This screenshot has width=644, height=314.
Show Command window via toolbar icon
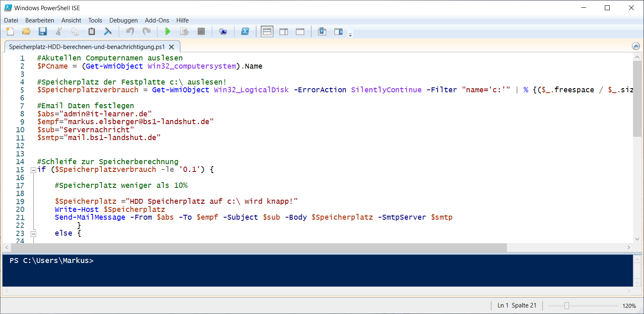(x=322, y=31)
